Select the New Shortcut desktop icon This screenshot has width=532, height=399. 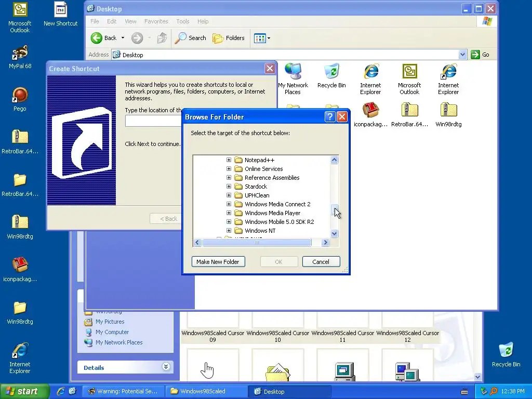(60, 14)
